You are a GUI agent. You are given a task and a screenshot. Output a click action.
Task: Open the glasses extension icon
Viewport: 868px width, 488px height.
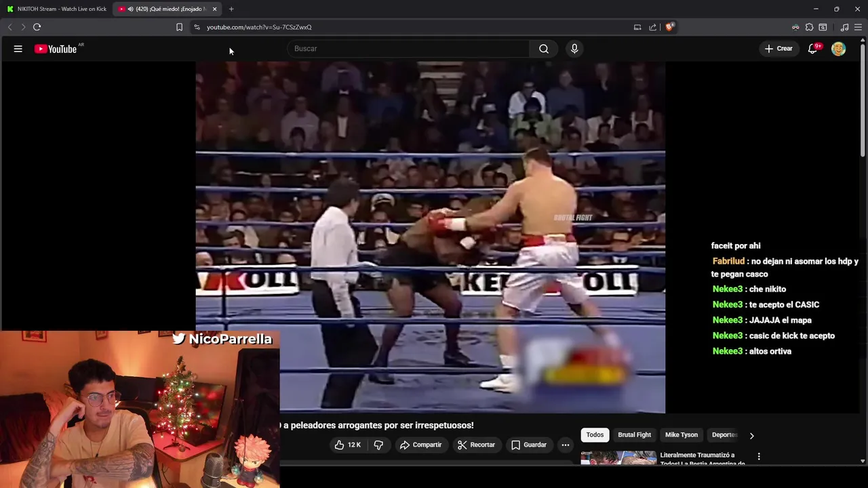795,27
